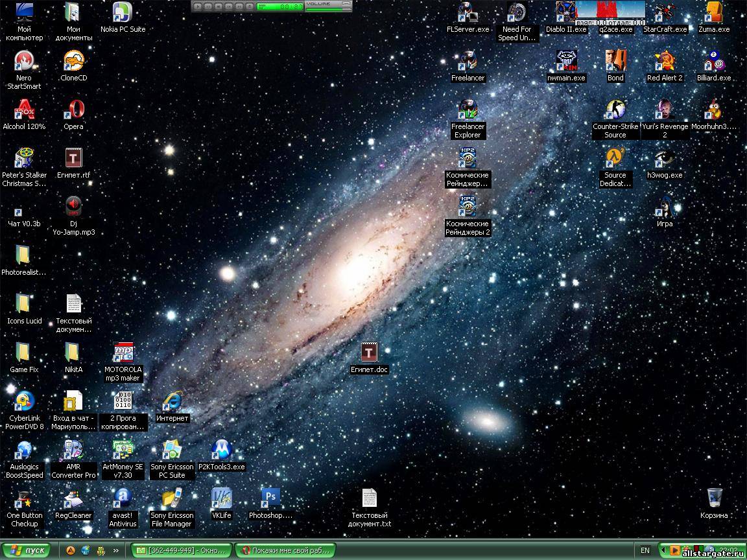Click the Nero StartSmart shortcut

pos(24,61)
